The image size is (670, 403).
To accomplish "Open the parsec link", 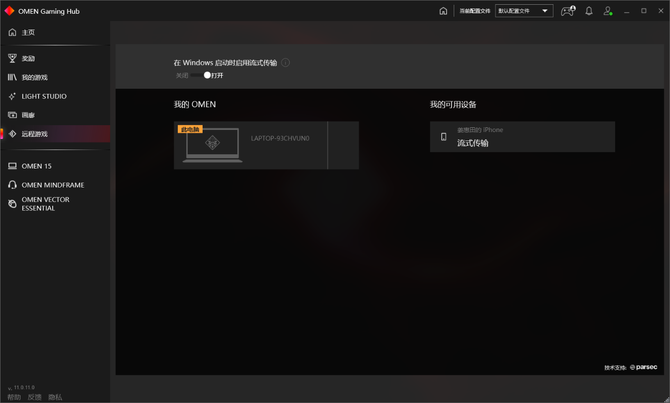I will pyautogui.click(x=644, y=367).
